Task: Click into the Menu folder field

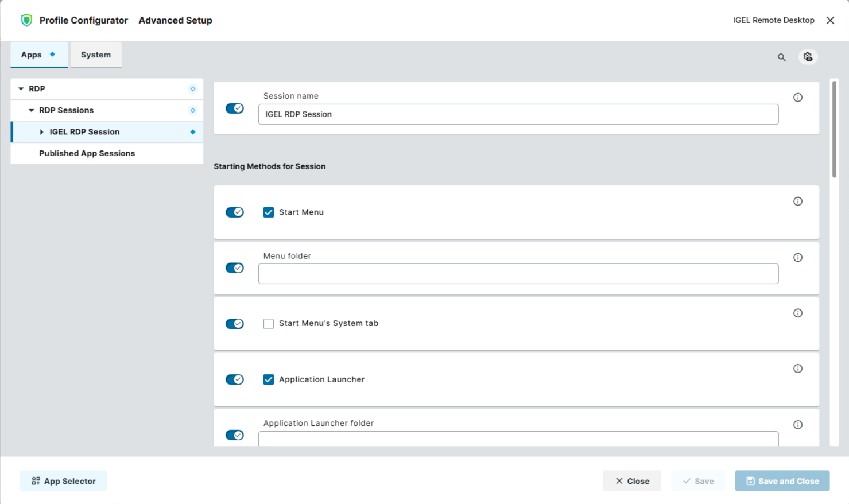Action: click(x=518, y=274)
